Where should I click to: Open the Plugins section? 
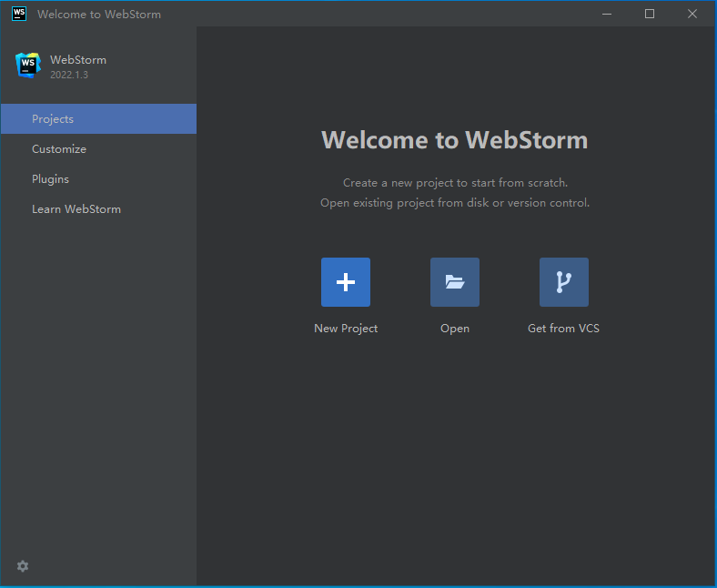99,179
